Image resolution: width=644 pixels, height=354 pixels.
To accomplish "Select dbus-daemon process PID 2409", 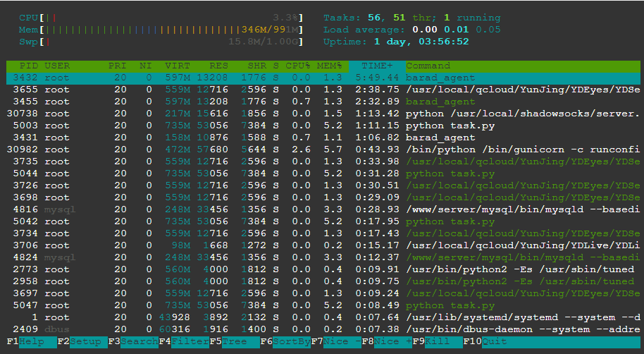I will point(323,329).
